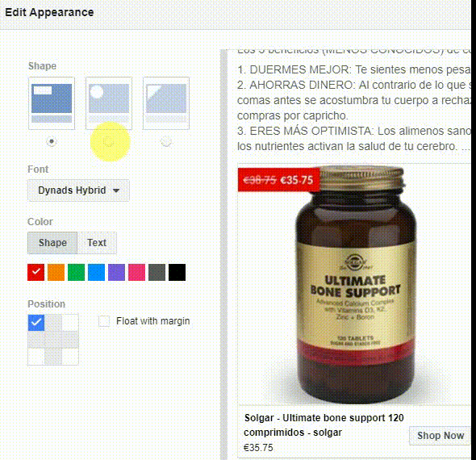Pick the orange color swatch
The height and width of the screenshot is (460, 476).
[x=56, y=272]
